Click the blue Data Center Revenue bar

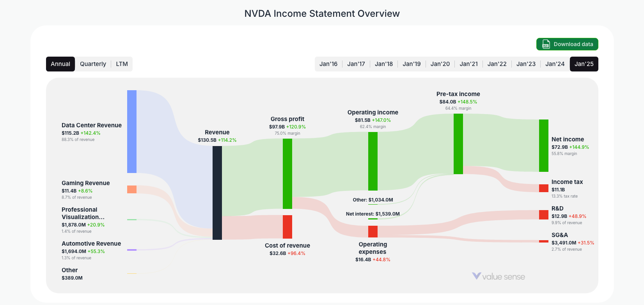(132, 132)
